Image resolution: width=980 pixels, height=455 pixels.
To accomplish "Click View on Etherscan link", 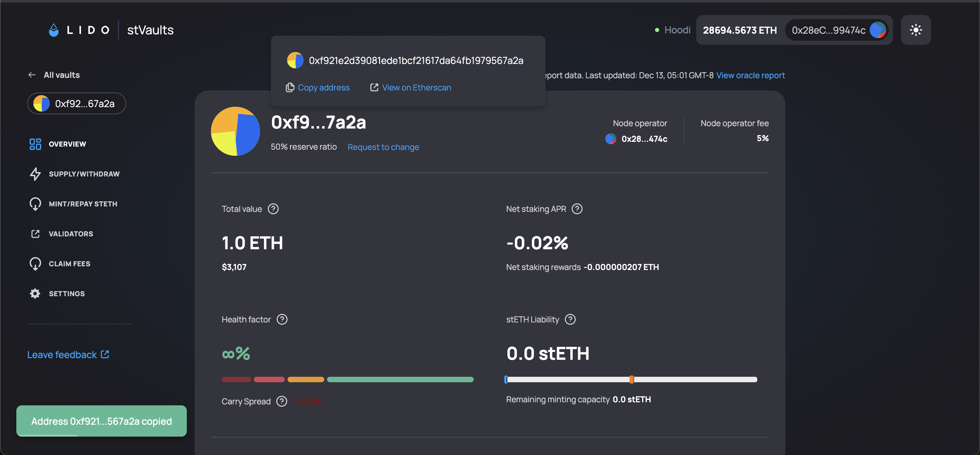I will (416, 88).
